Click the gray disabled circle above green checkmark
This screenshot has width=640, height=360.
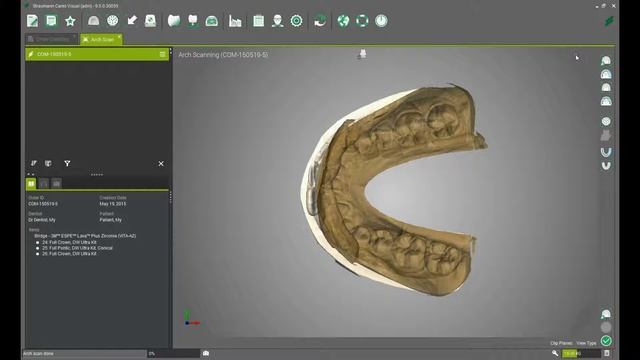[x=606, y=327]
